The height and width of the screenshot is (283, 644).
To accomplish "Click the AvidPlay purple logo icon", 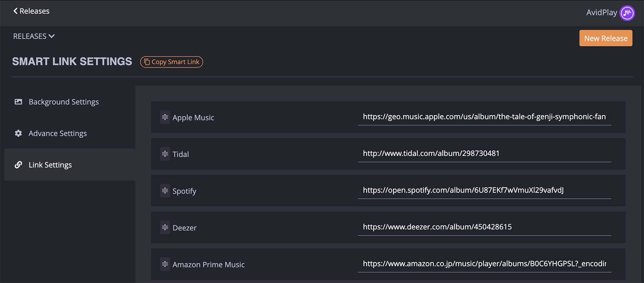I will [x=627, y=13].
